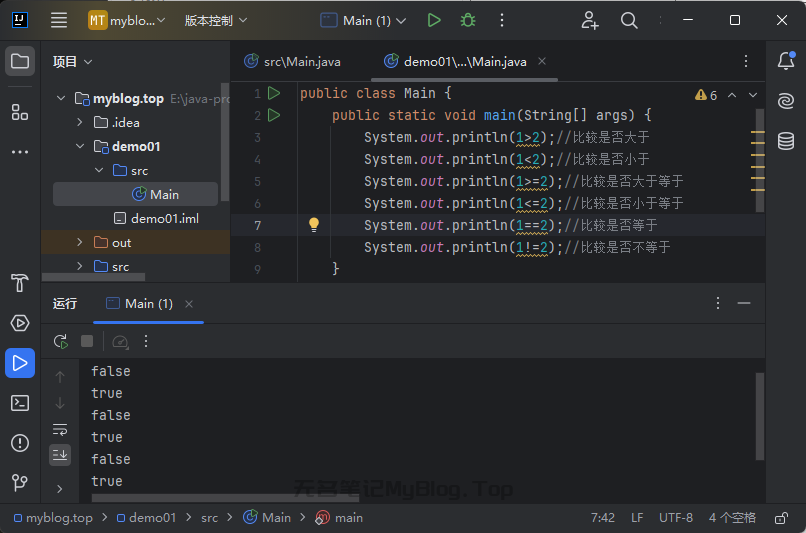The height and width of the screenshot is (533, 806).
Task: Rerun Main (1) in the Run panel
Action: coord(61,341)
